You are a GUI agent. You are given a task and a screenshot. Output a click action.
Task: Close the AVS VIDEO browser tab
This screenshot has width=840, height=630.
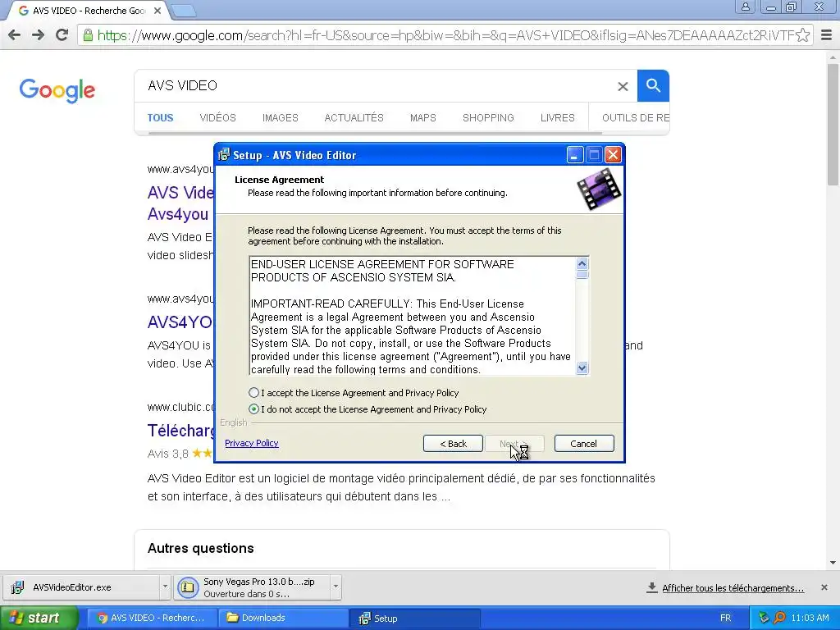pos(157,11)
